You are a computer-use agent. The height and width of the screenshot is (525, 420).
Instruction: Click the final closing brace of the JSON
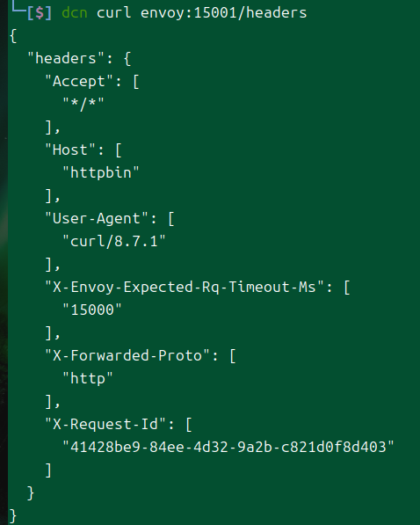point(13,516)
